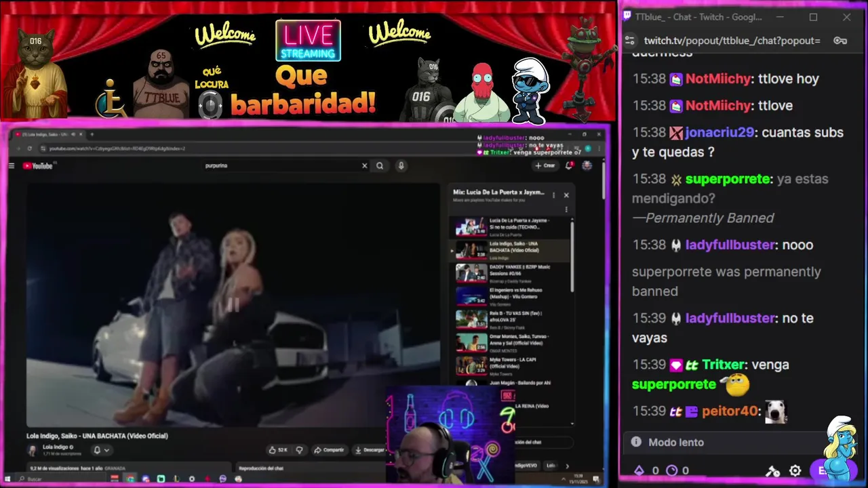Run the YouTube search magnifier button
The width and height of the screenshot is (868, 488).
point(380,165)
